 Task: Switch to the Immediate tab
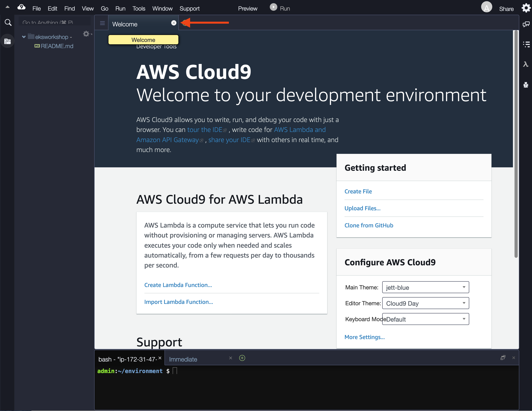(183, 359)
